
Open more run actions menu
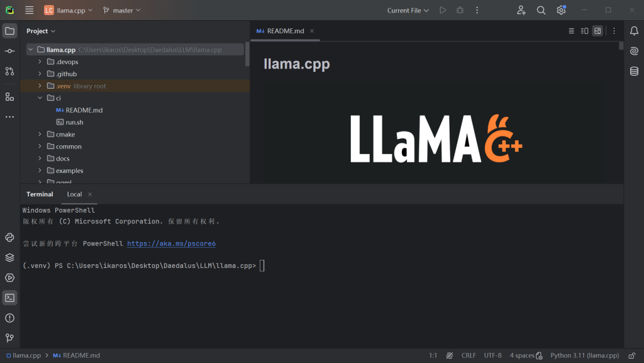click(477, 10)
